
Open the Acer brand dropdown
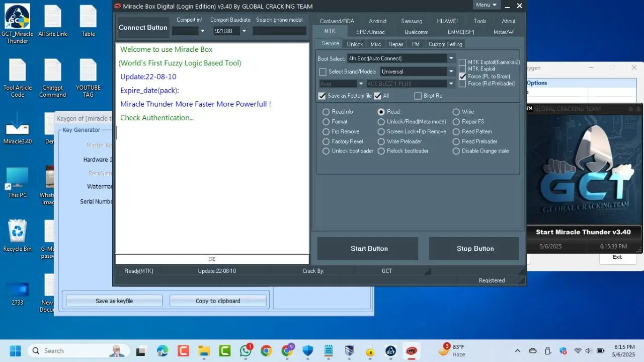(361, 84)
